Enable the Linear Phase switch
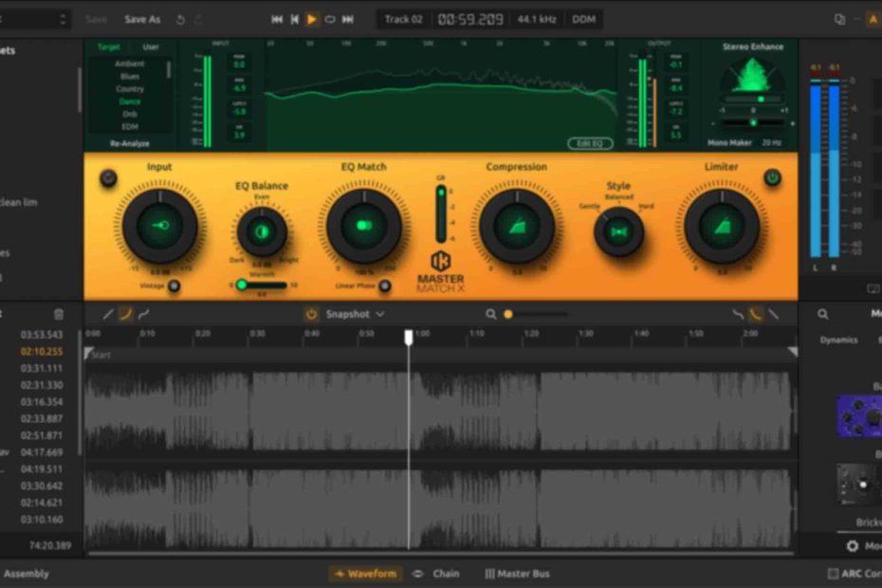882x588 pixels. [384, 285]
